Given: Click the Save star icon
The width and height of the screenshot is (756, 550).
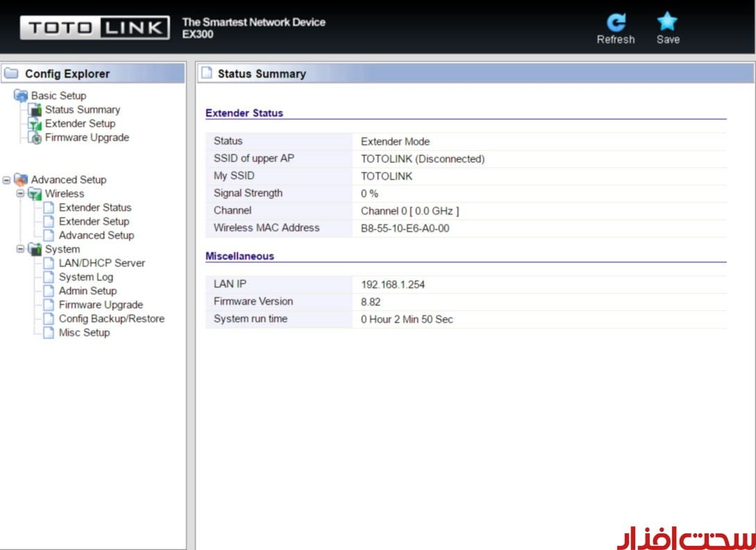Looking at the screenshot, I should coord(667,22).
